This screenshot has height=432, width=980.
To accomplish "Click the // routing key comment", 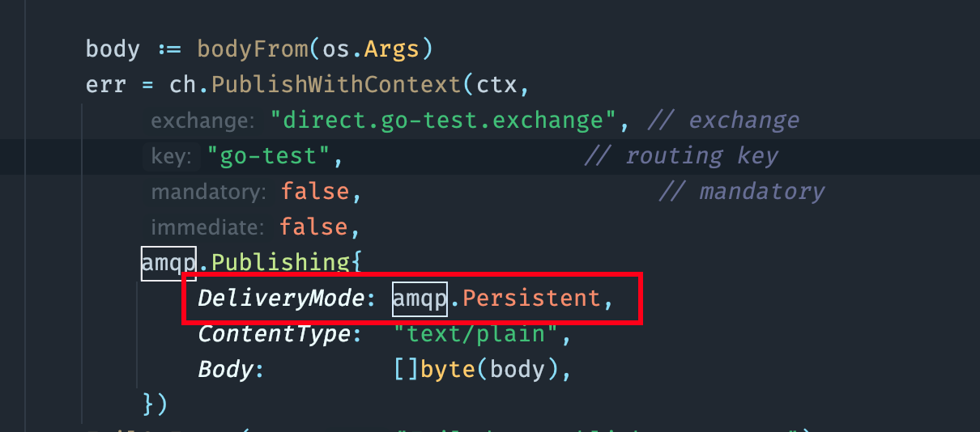I will (x=681, y=156).
